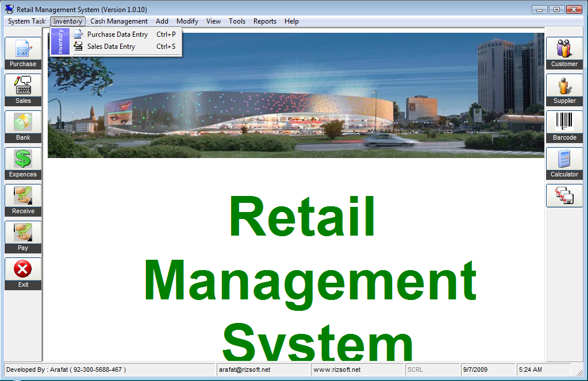This screenshot has height=381, width=588.
Task: Click the Developed By Arafat status text
Action: (66, 370)
